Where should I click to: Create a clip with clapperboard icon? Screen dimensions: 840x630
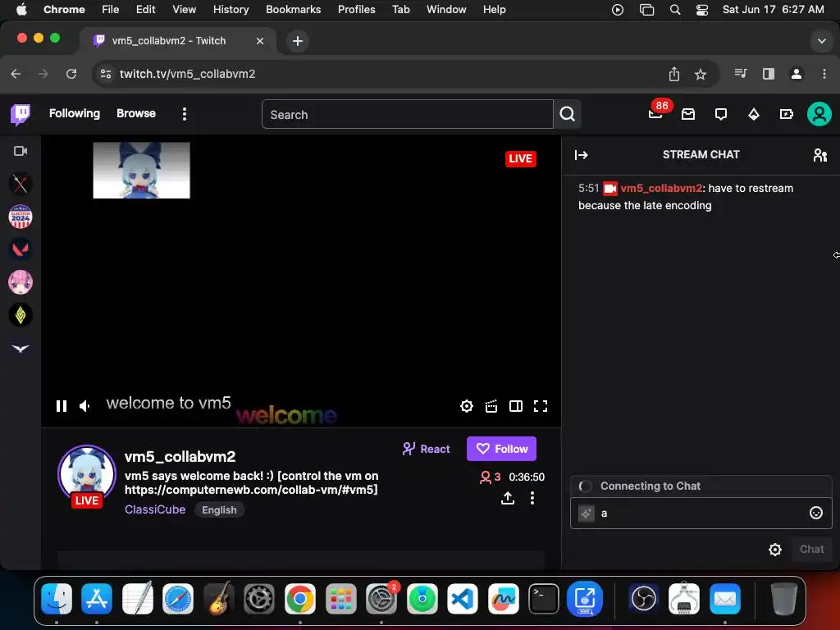pos(491,406)
